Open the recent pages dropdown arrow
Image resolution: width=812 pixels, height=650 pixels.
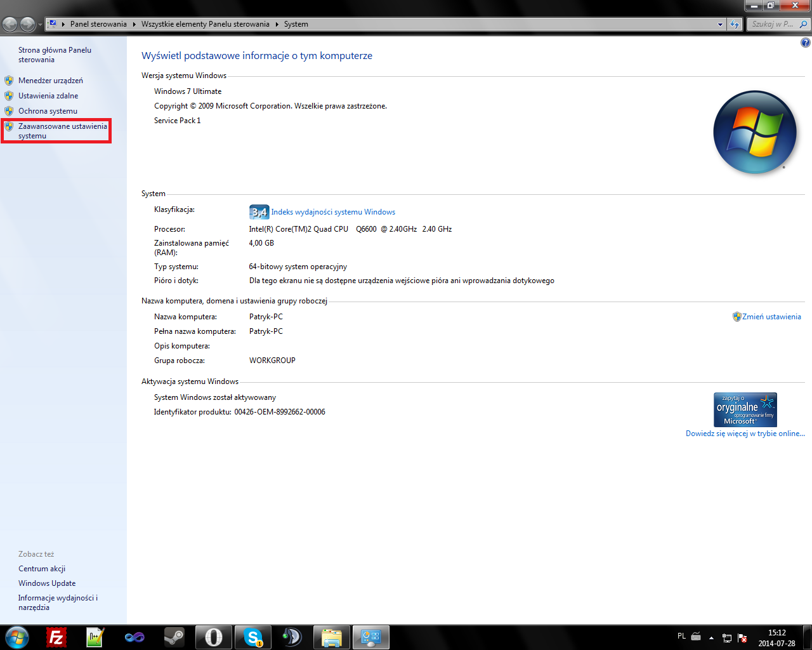pyautogui.click(x=40, y=25)
